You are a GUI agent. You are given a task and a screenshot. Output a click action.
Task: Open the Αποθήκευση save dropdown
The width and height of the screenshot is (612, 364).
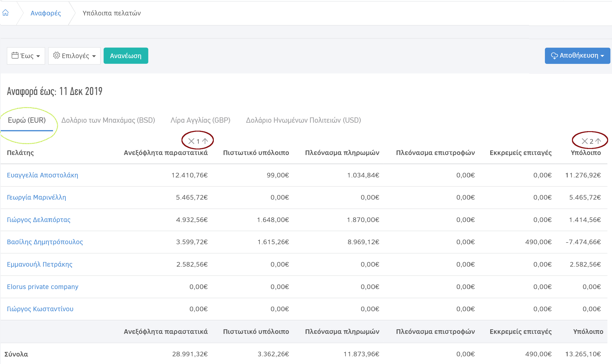[577, 56]
